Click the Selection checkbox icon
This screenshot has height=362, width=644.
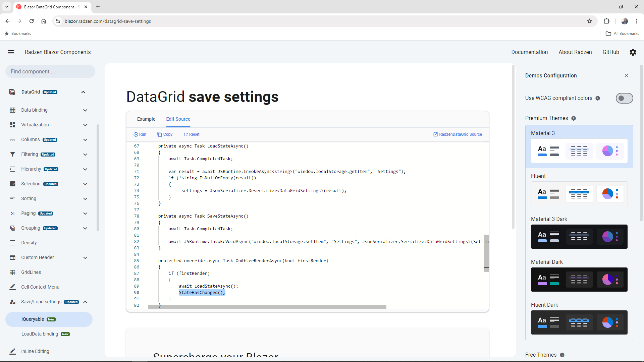click(12, 184)
